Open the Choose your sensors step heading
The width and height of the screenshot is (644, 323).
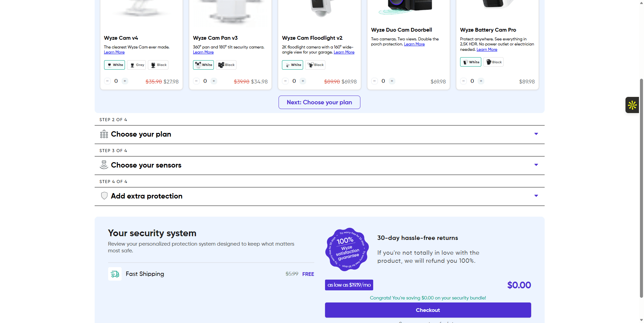click(146, 165)
